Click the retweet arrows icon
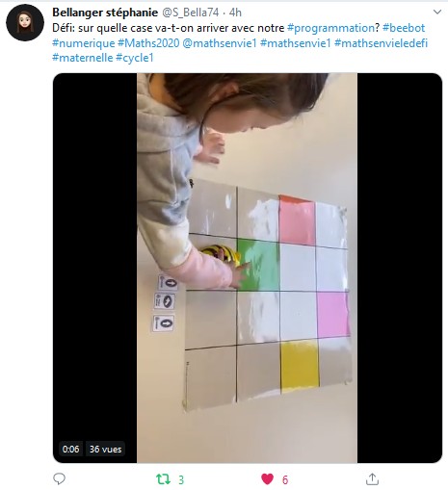This screenshot has width=448, height=490. pos(163,479)
